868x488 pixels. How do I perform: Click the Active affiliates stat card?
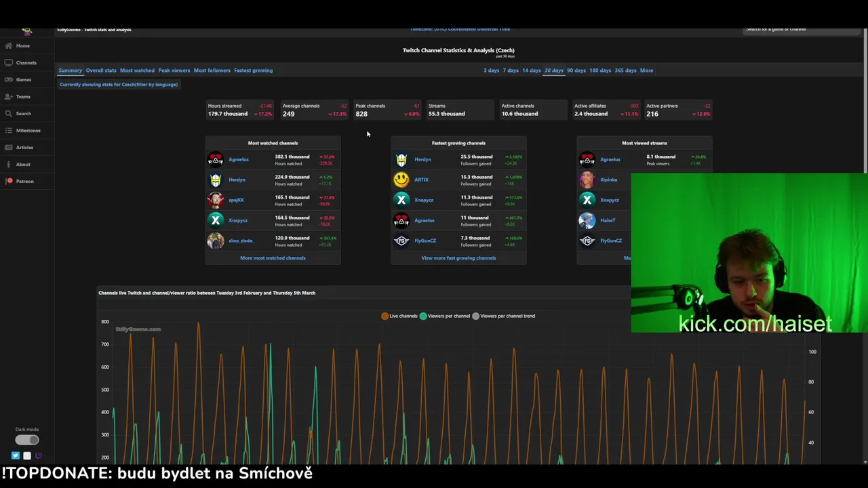(606, 110)
